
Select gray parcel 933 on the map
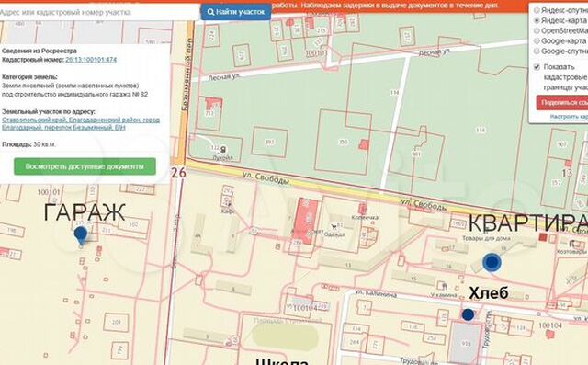pos(466,343)
